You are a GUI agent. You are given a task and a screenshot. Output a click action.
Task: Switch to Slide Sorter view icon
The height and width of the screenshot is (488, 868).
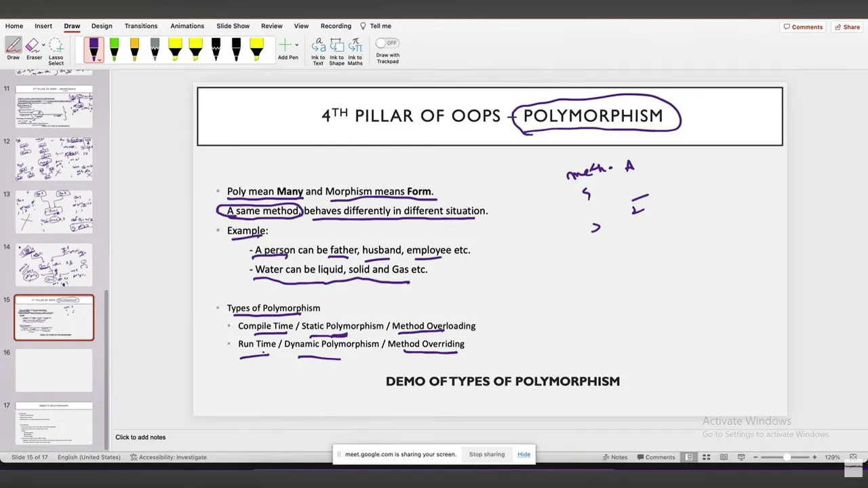tap(706, 457)
